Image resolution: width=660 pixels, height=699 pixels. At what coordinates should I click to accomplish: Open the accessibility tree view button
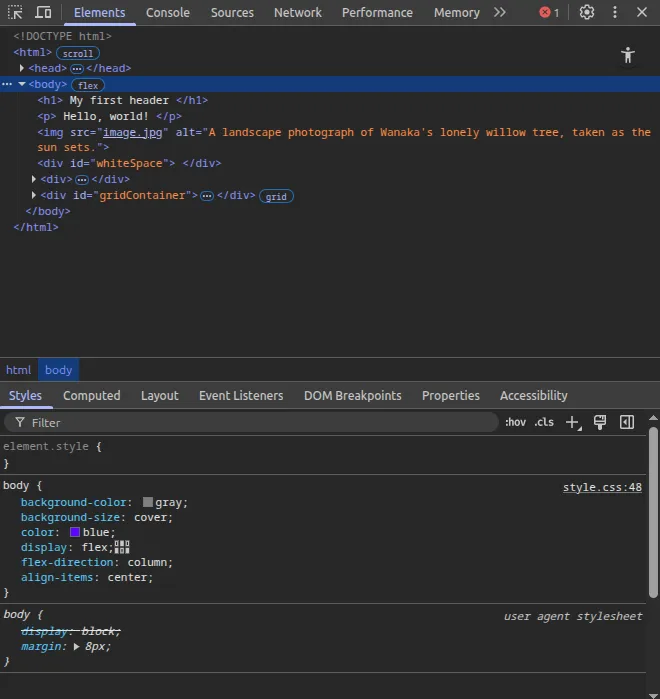click(x=628, y=55)
